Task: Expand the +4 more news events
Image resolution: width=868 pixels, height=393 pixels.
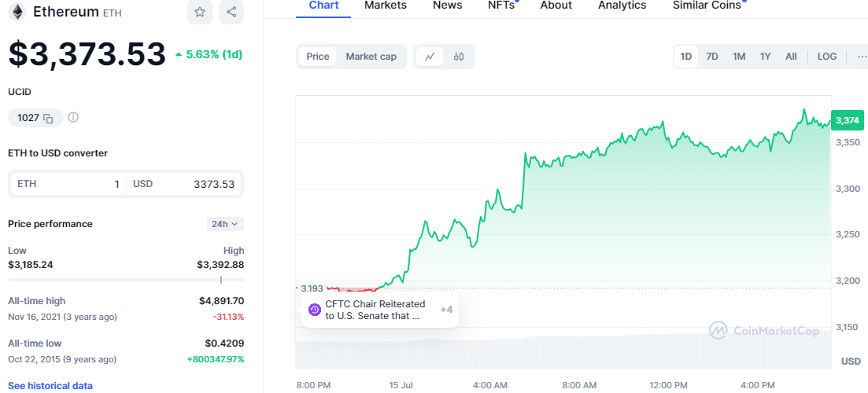Action: coord(446,310)
